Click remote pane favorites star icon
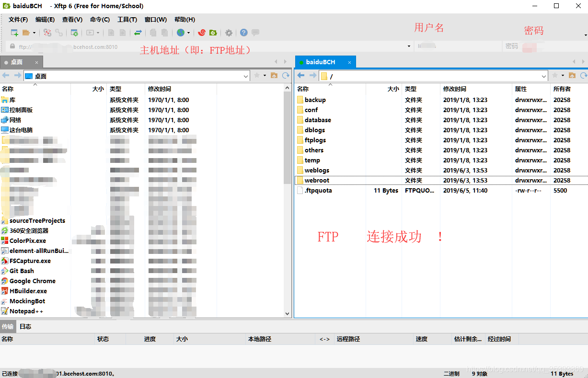588x378 pixels. [x=555, y=76]
